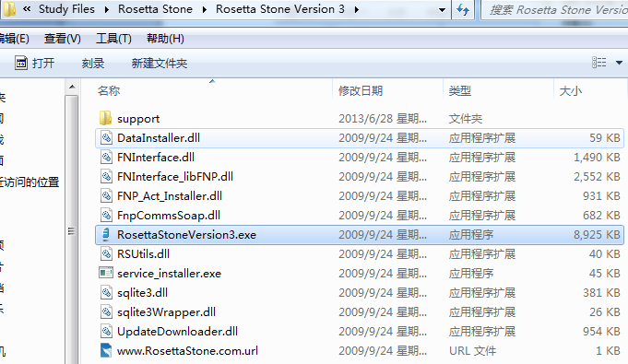Click the 新建文件夹 new folder button

[x=159, y=63]
